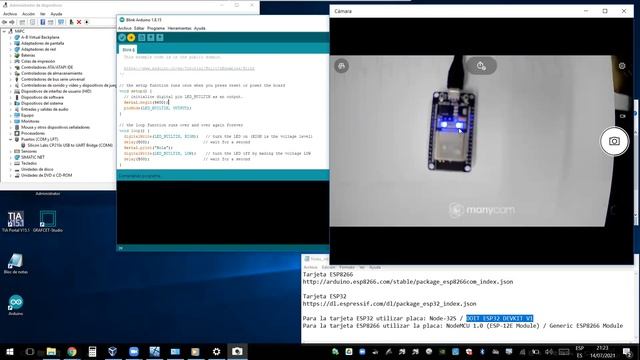Click the Camera app taskbar icon

[237, 351]
